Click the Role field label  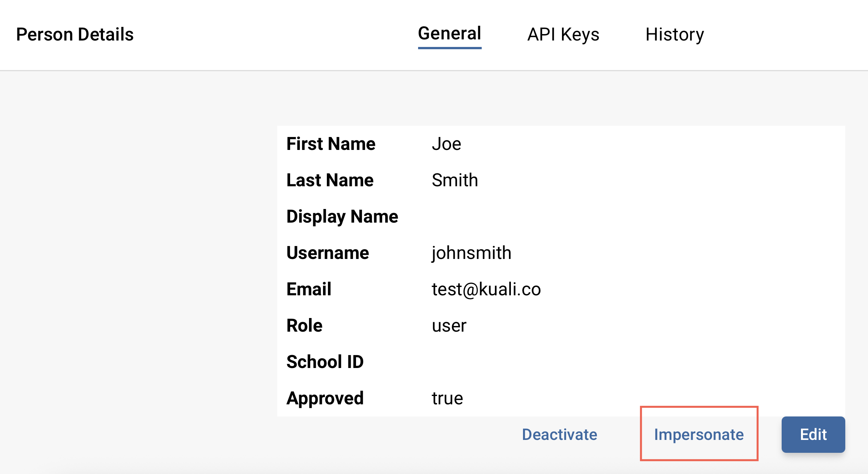click(x=304, y=325)
